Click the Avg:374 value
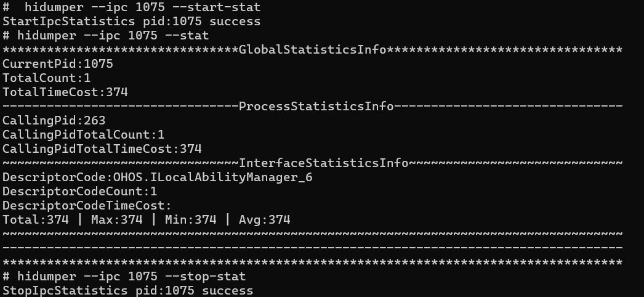The height and width of the screenshot is (297, 644). [264, 220]
